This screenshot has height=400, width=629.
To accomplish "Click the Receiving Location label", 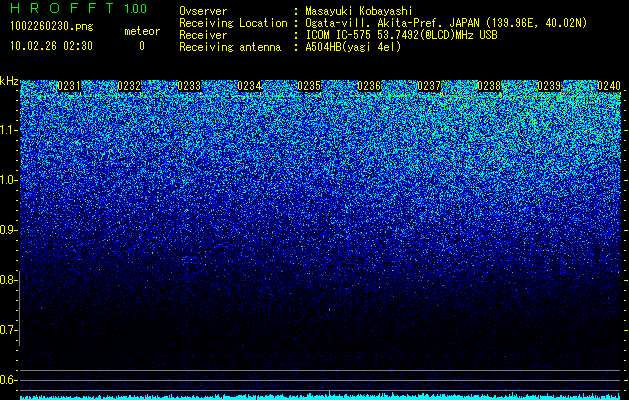I will click(x=233, y=23).
